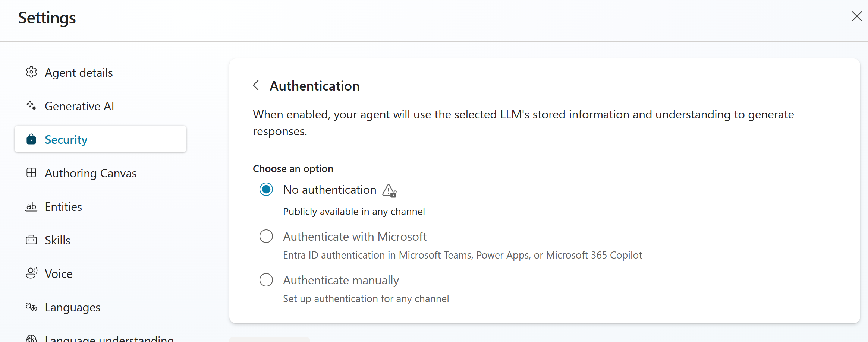This screenshot has height=342, width=868.
Task: Open the Agent details settings section
Action: tap(79, 73)
